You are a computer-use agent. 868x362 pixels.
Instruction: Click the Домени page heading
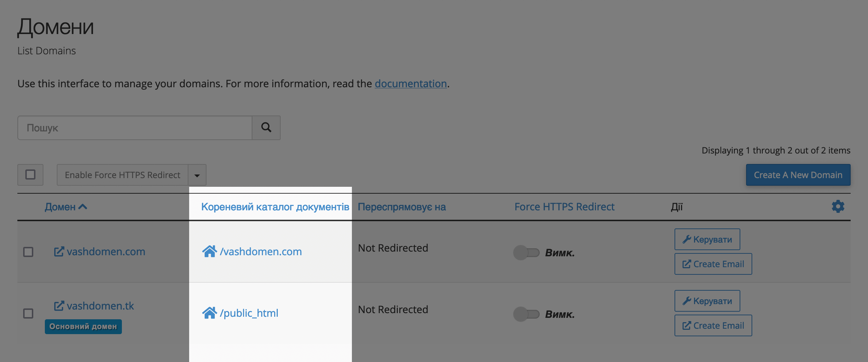click(56, 27)
